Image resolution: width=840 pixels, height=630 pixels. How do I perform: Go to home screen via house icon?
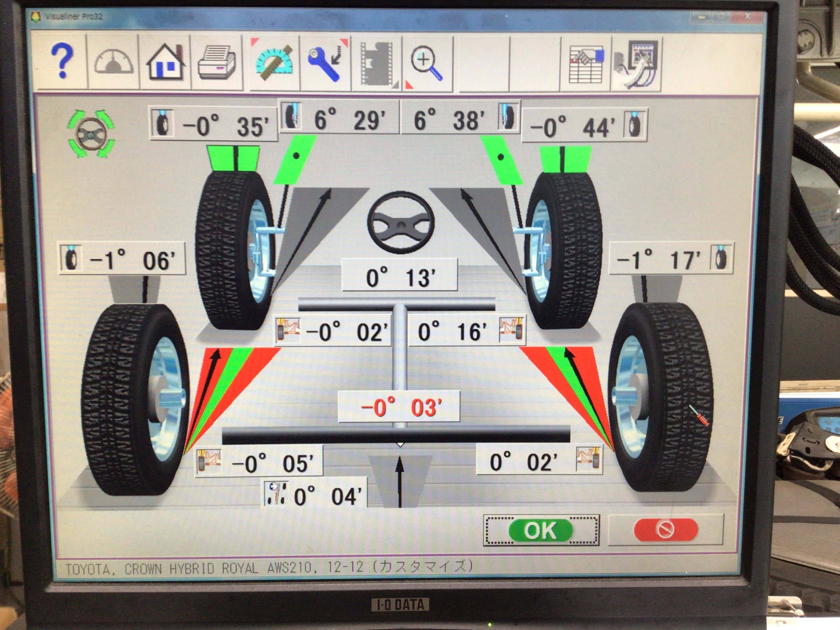166,63
